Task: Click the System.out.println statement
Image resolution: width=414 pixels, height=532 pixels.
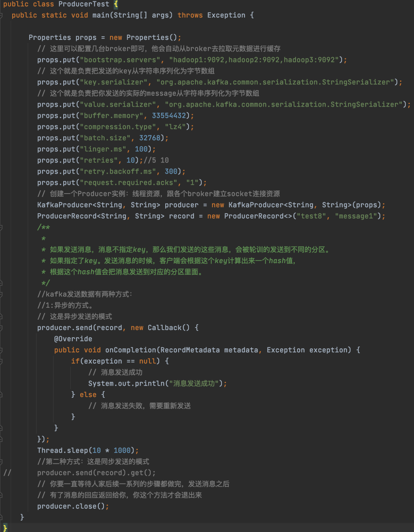Action: pos(158,384)
